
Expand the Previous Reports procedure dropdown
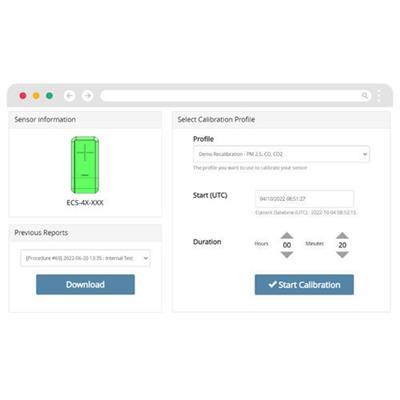coord(85,258)
